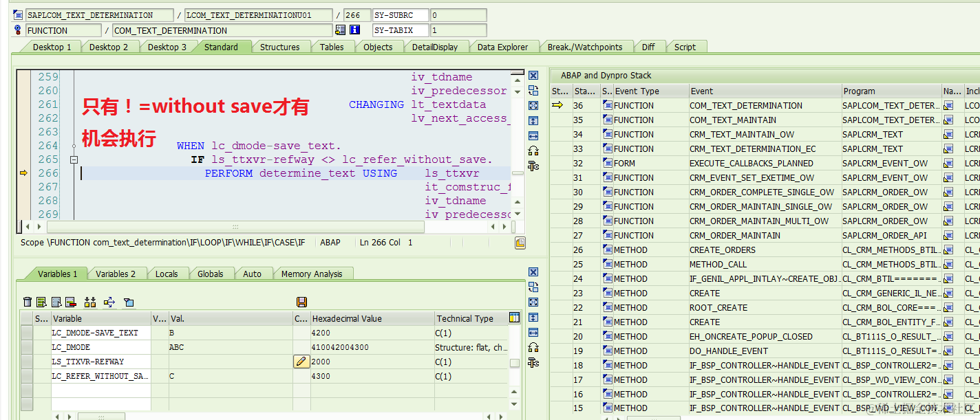Switch to Desktop 2 tab
Image resolution: width=980 pixels, height=420 pixels.
109,47
